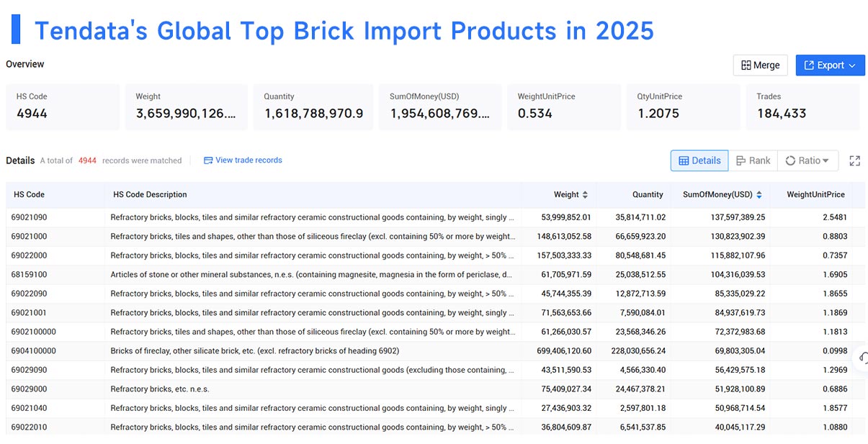Select HS code 69022000 cell

click(29, 255)
